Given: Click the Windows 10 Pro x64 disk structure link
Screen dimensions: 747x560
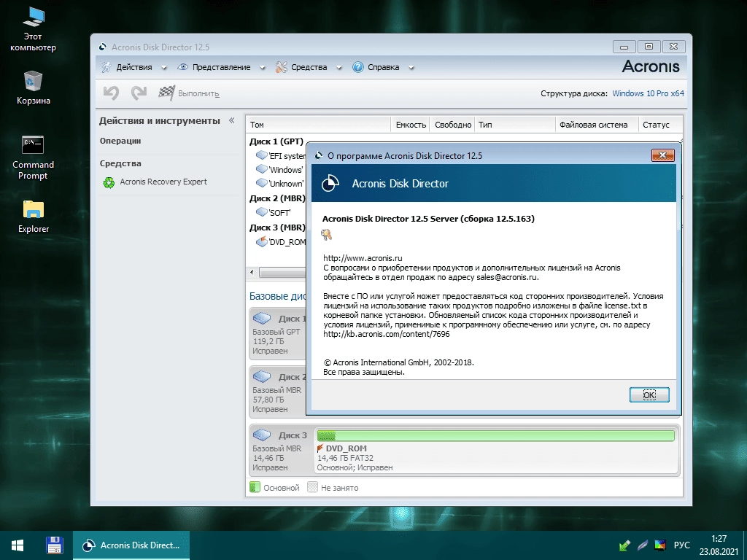Looking at the screenshot, I should pos(648,93).
